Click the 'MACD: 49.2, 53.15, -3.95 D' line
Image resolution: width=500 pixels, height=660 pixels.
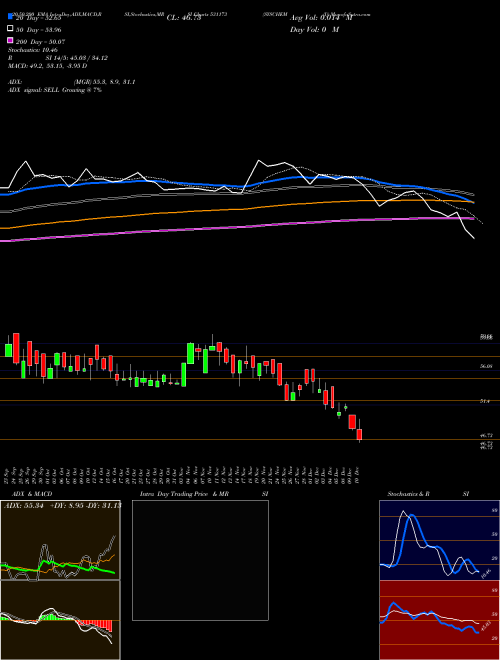coord(48,66)
